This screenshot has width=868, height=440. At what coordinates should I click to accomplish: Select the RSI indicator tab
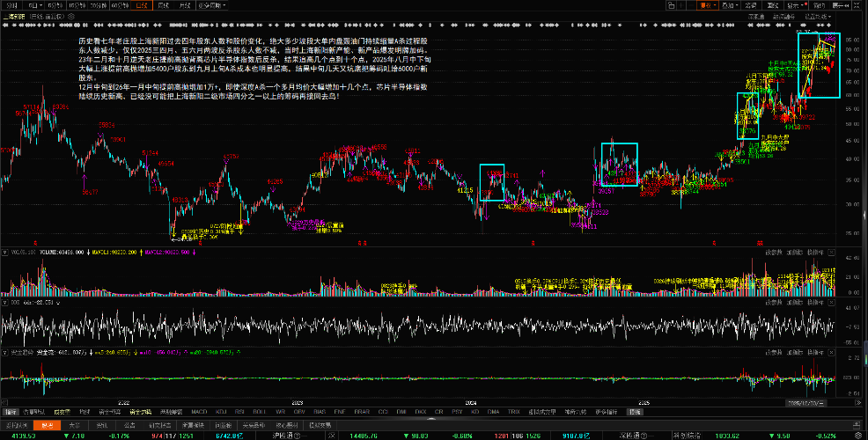(239, 412)
